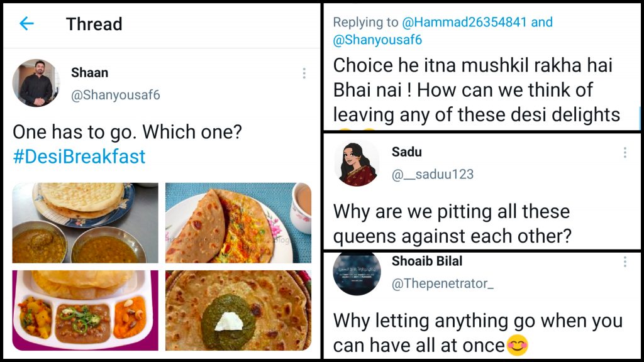Tap Shoaib Bilal's dark avatar
Screen dimensions: 644x362
[x=357, y=271]
